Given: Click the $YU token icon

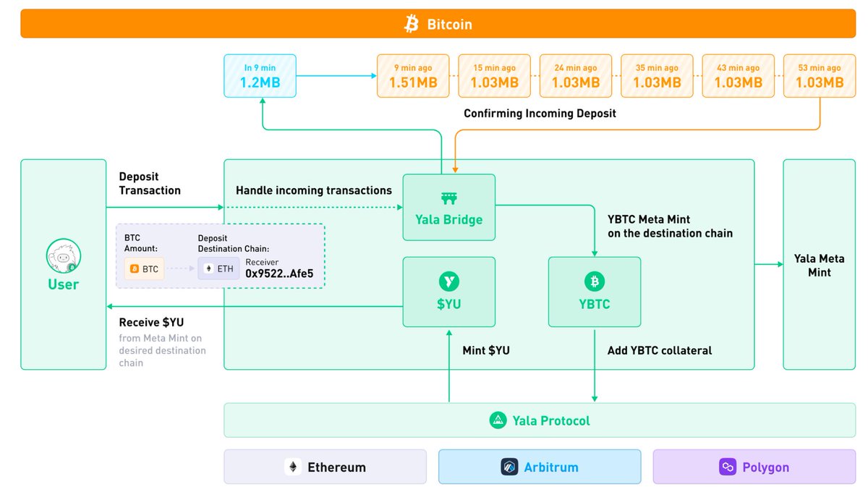Looking at the screenshot, I should click(x=448, y=282).
